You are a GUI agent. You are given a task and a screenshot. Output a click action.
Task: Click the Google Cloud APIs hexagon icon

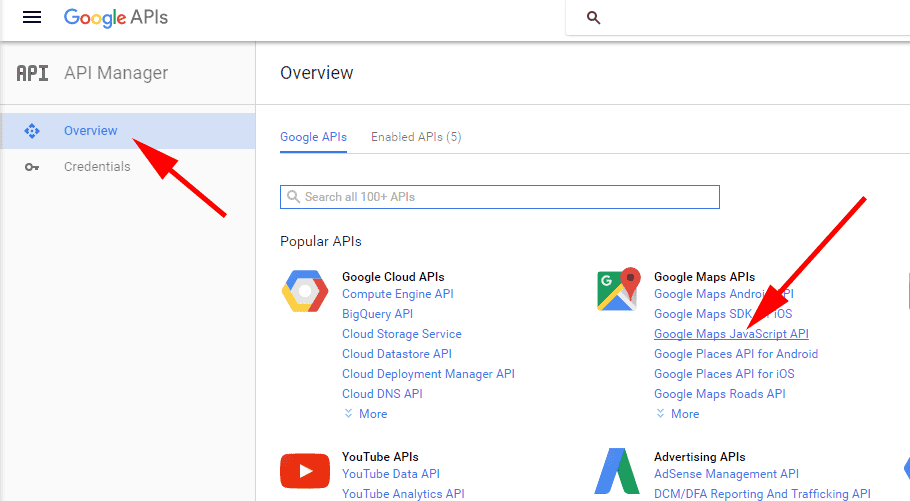click(x=303, y=292)
